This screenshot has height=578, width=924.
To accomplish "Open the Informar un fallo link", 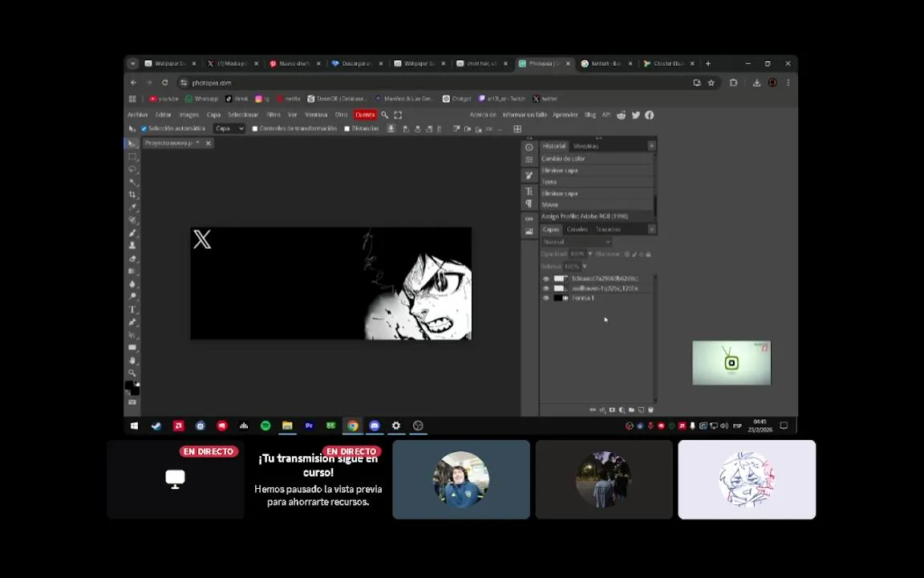I will (525, 115).
